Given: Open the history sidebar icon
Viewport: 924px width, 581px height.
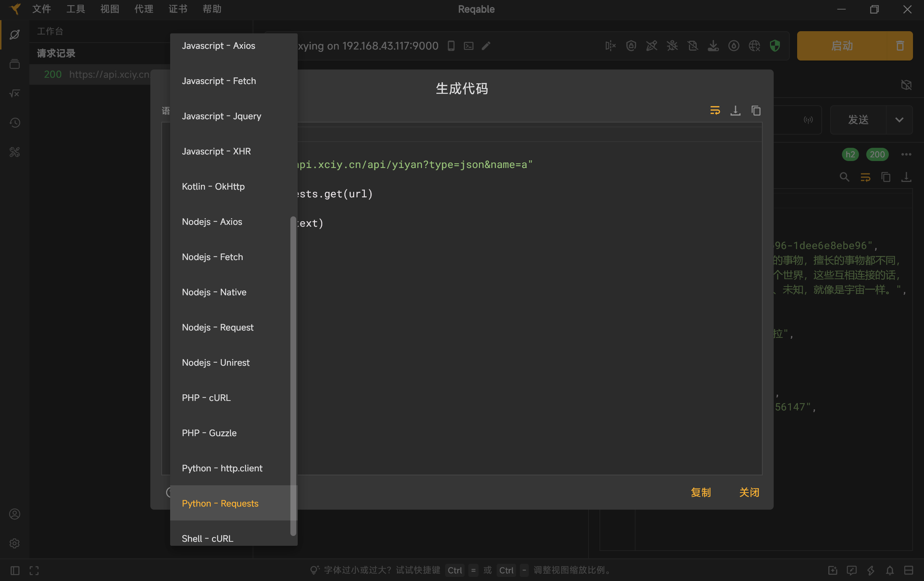Looking at the screenshot, I should click(x=15, y=123).
